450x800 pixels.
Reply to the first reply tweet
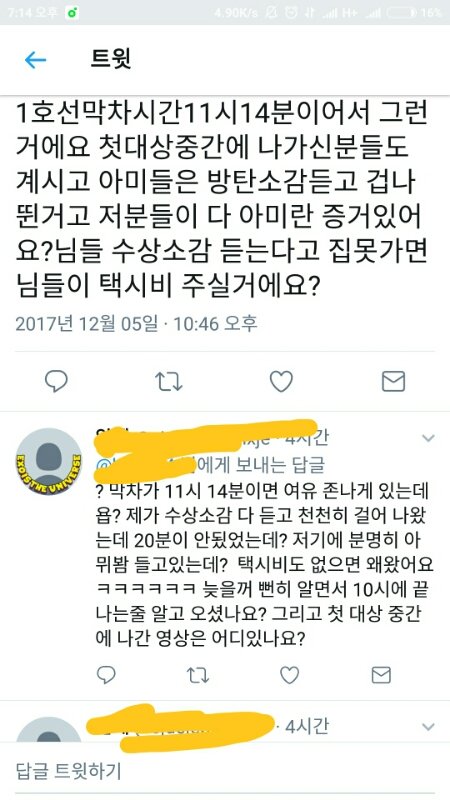tap(106, 675)
